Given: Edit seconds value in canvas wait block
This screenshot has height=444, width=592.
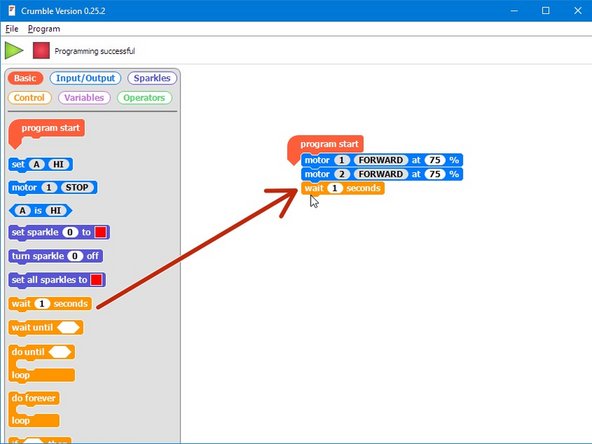Looking at the screenshot, I should 335,188.
